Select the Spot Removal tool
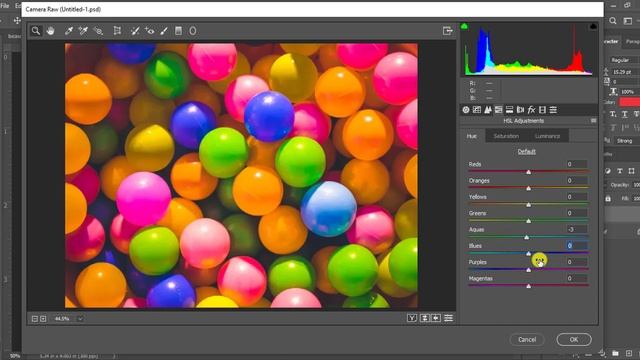The height and width of the screenshot is (360, 640). coord(135,31)
